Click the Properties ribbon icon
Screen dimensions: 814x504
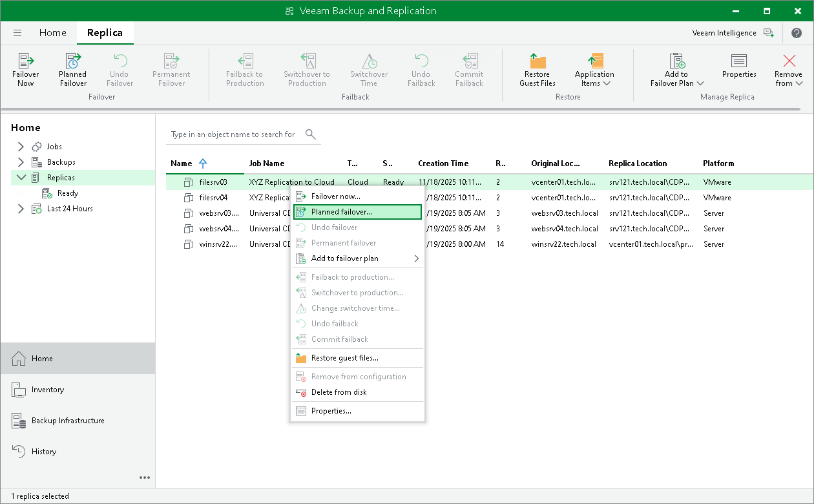[x=739, y=62]
